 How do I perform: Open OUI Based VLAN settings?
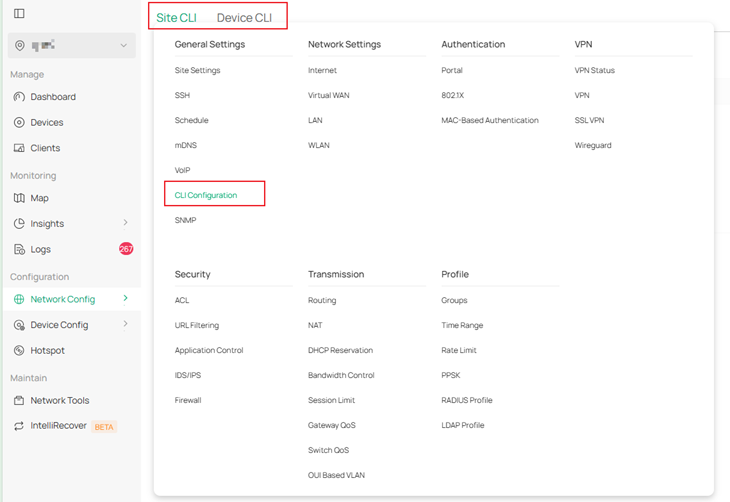(x=336, y=475)
